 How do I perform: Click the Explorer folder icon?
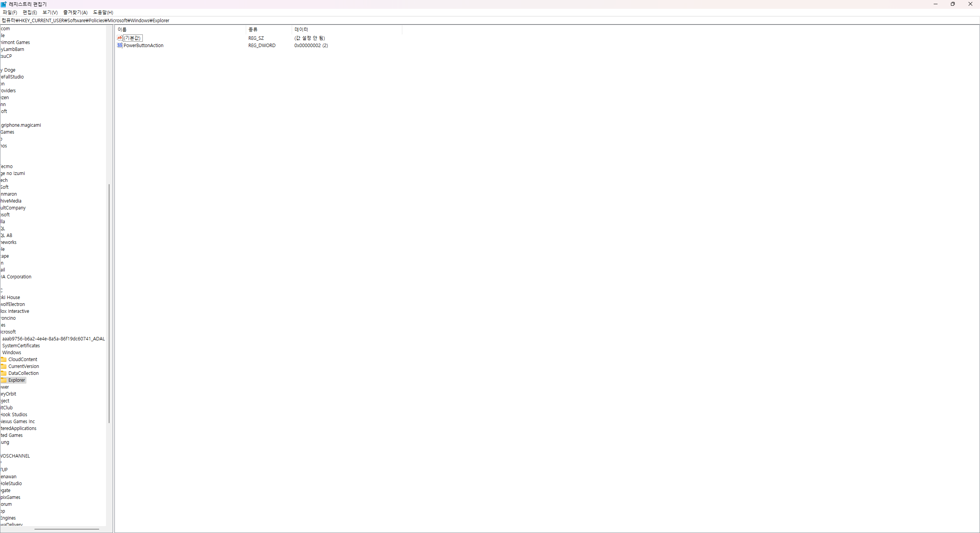point(4,380)
